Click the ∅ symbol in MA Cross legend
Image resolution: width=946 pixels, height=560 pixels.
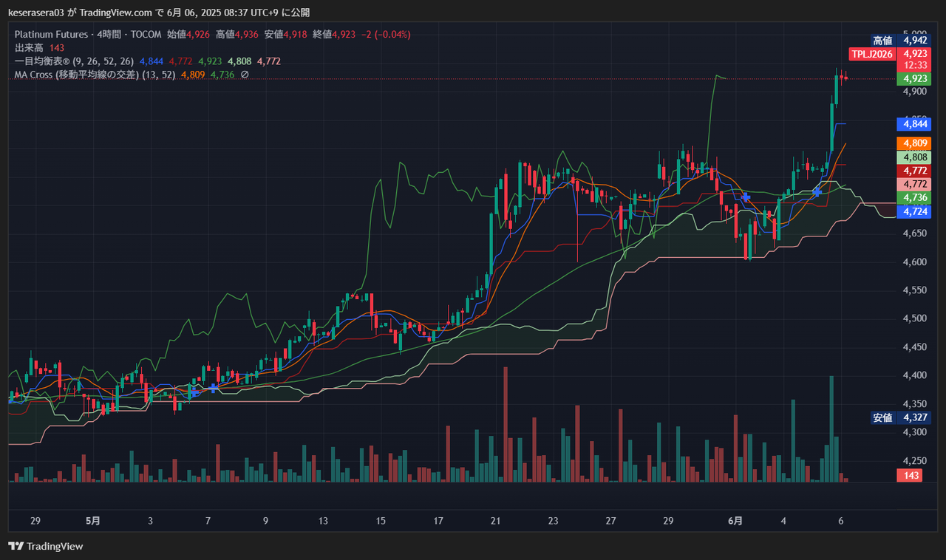click(245, 75)
